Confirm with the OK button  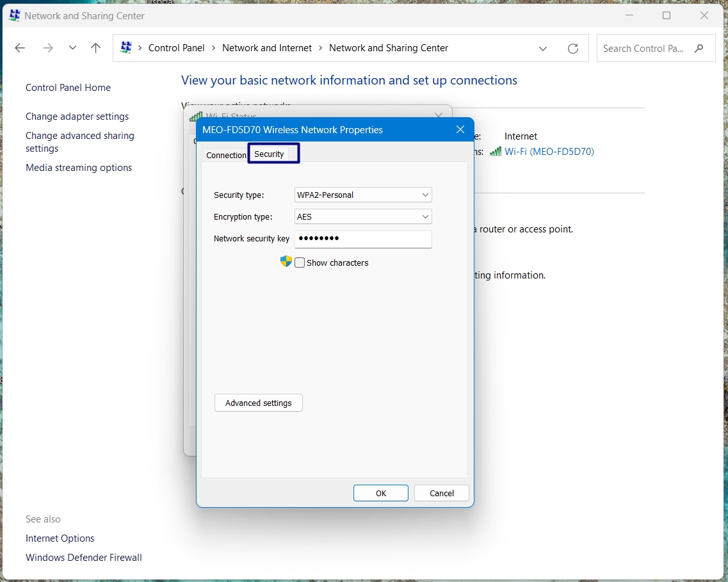click(x=381, y=494)
